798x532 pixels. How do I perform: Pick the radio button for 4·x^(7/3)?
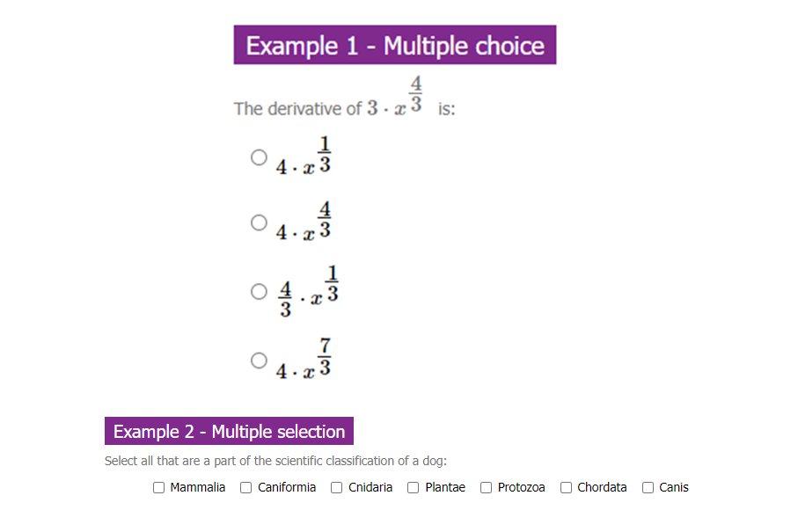coord(259,361)
